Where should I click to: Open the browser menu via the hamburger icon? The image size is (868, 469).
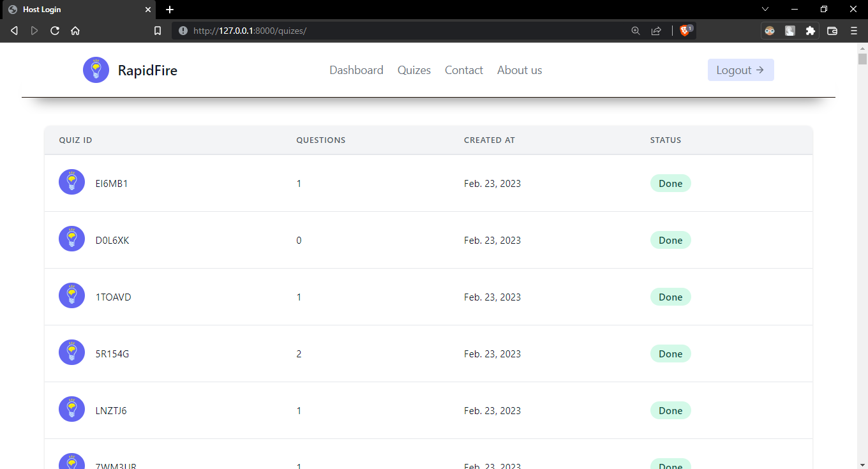pyautogui.click(x=854, y=30)
